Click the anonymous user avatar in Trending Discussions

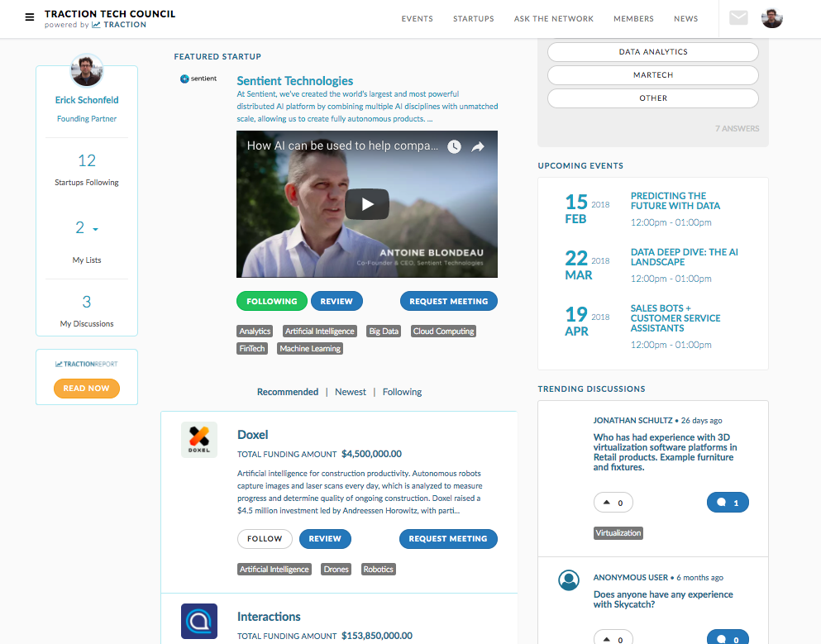tap(569, 580)
